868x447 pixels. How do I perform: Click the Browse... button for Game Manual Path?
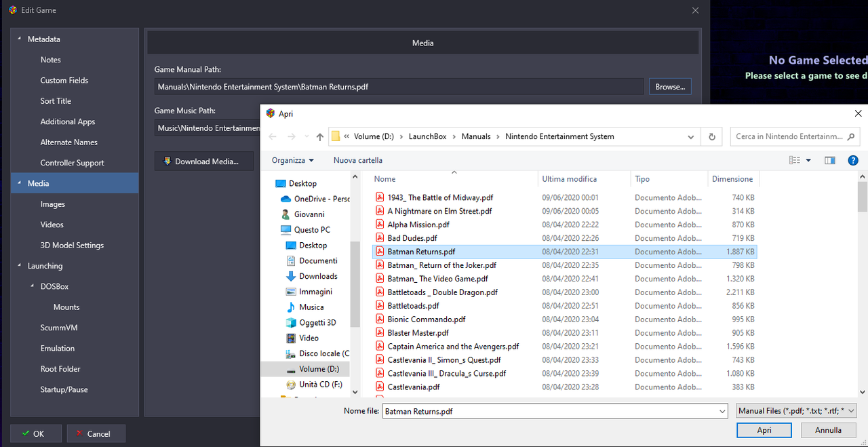pos(670,86)
